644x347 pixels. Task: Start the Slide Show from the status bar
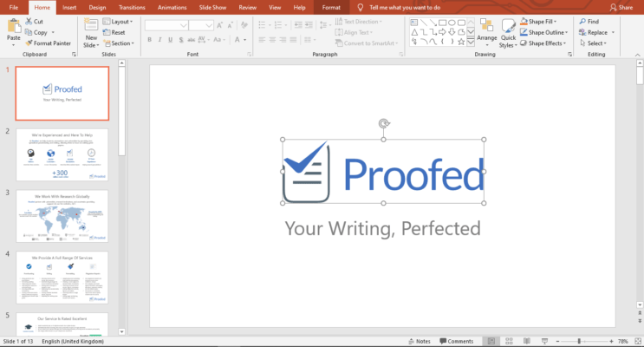(x=544, y=341)
